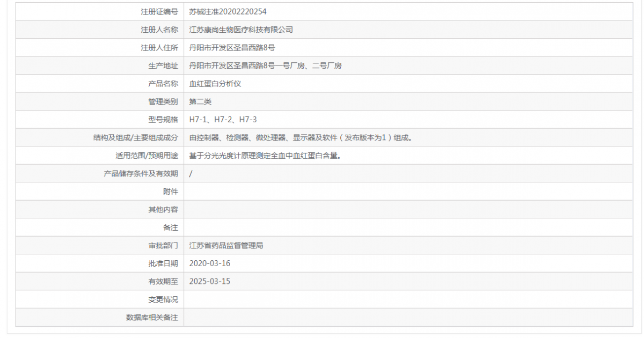The height and width of the screenshot is (338, 644).
Task: Click the 型号规格 label
Action: point(163,120)
